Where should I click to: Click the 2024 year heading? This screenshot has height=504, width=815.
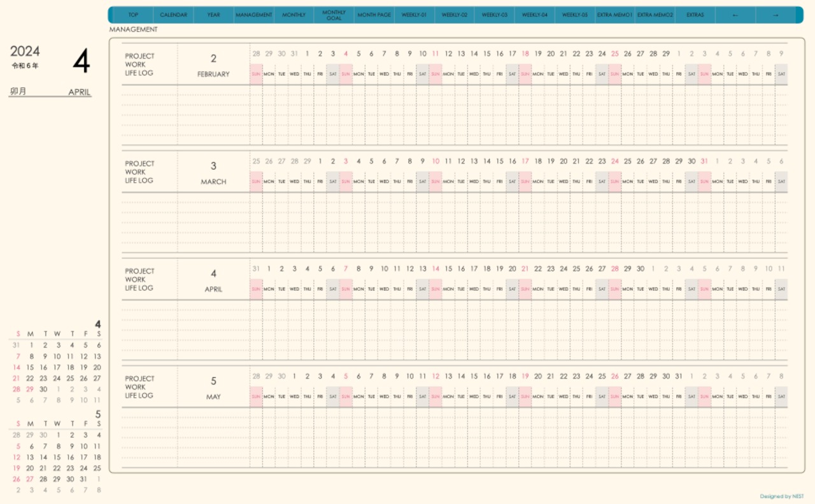(25, 52)
